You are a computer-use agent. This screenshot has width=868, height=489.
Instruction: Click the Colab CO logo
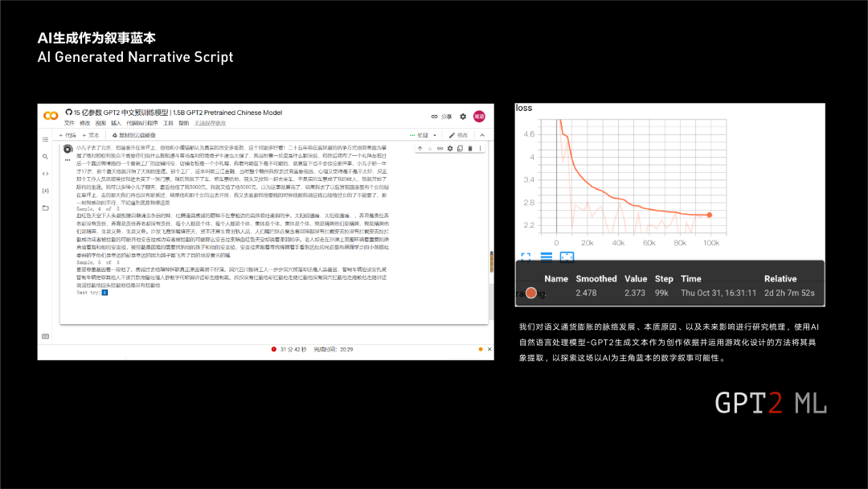point(51,116)
